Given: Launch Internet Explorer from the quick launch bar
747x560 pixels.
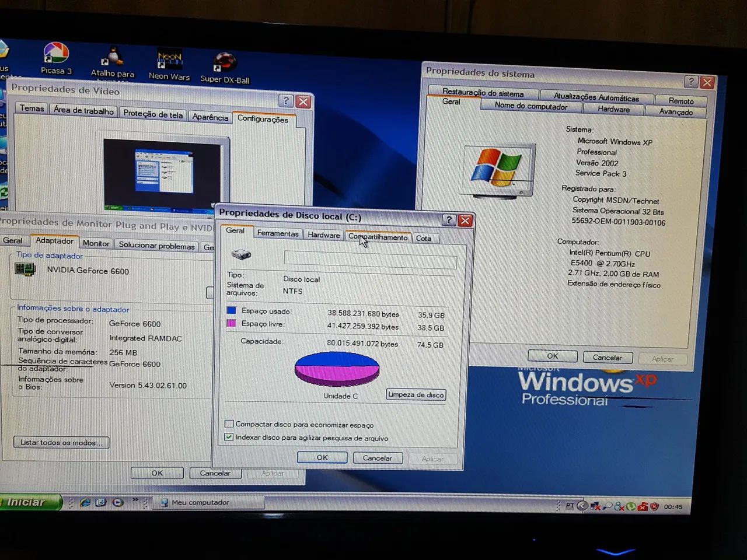Looking at the screenshot, I should pos(85,502).
